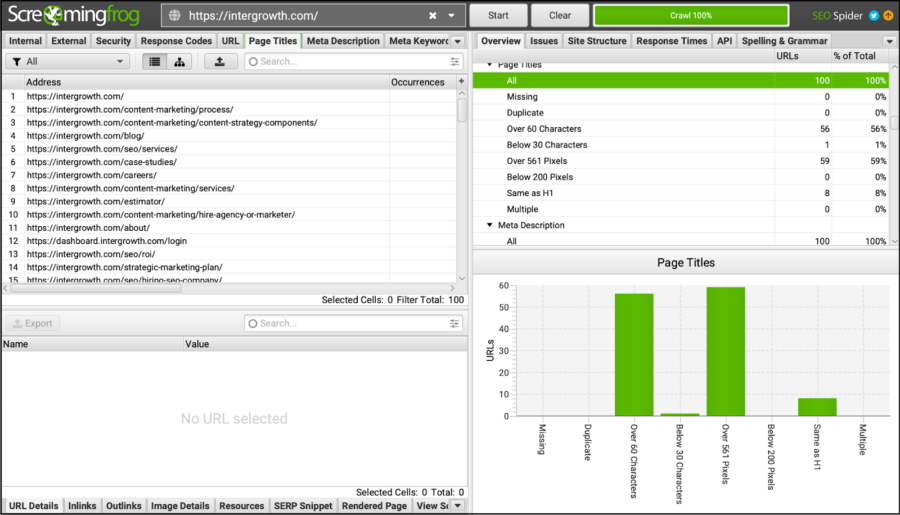The width and height of the screenshot is (900, 515).
Task: Click the lower Search field
Action: (x=354, y=323)
